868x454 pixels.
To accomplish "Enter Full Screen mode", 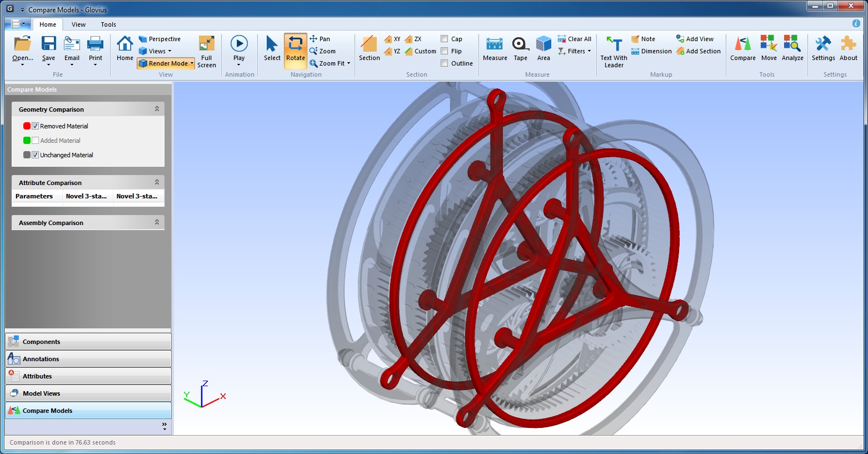I will pyautogui.click(x=207, y=52).
